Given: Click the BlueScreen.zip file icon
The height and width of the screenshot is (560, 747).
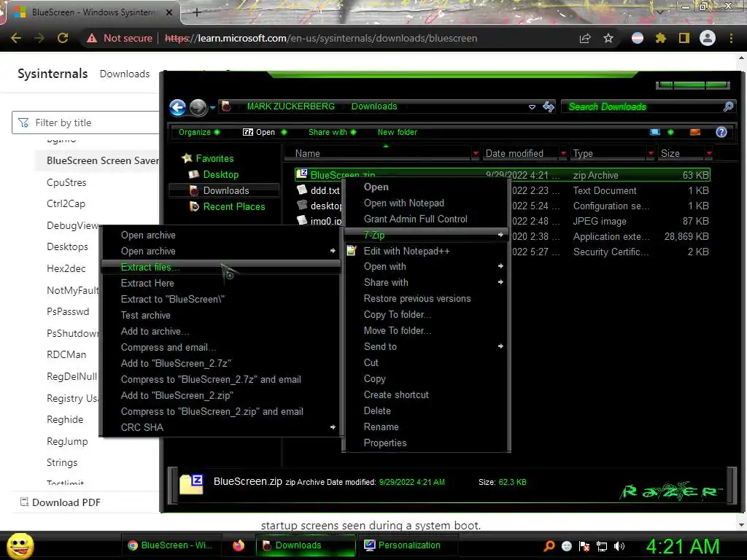Looking at the screenshot, I should pyautogui.click(x=301, y=174).
